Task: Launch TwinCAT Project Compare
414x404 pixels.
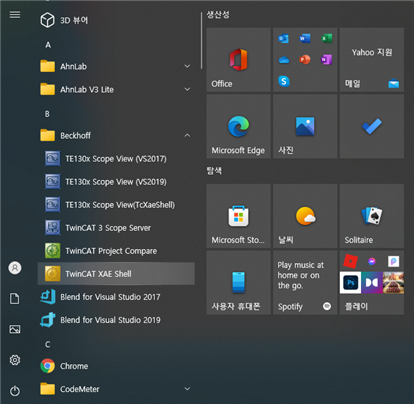Action: pyautogui.click(x=116, y=251)
